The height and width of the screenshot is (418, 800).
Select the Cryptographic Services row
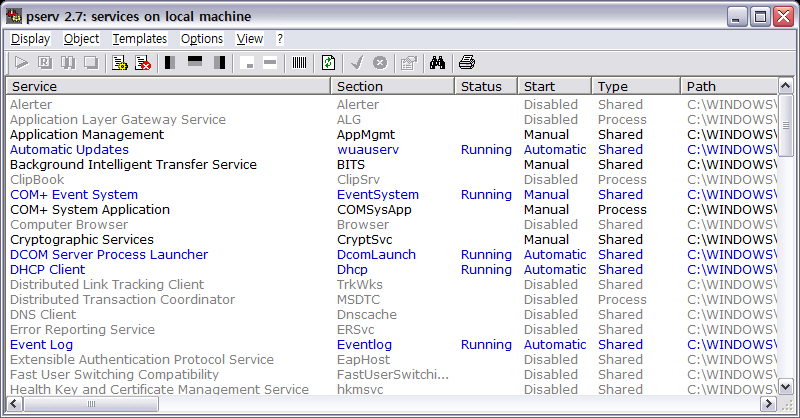click(x=392, y=239)
